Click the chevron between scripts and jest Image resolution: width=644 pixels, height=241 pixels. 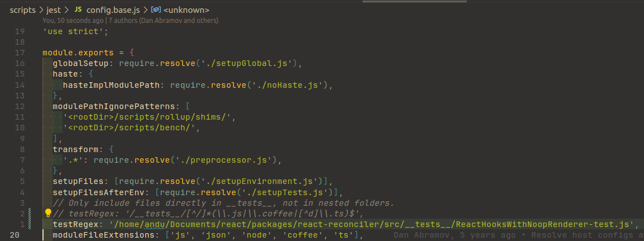click(x=40, y=10)
